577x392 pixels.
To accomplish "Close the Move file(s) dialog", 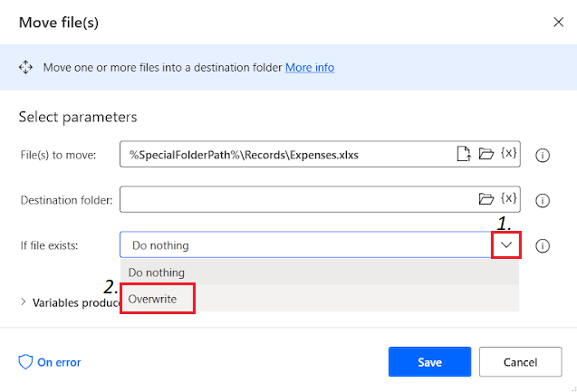I will coord(557,23).
